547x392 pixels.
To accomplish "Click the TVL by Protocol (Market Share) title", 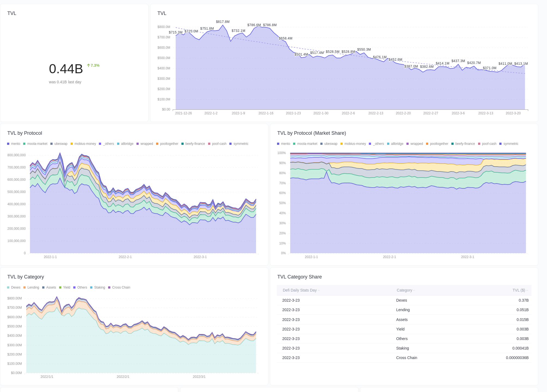I will pos(312,133).
